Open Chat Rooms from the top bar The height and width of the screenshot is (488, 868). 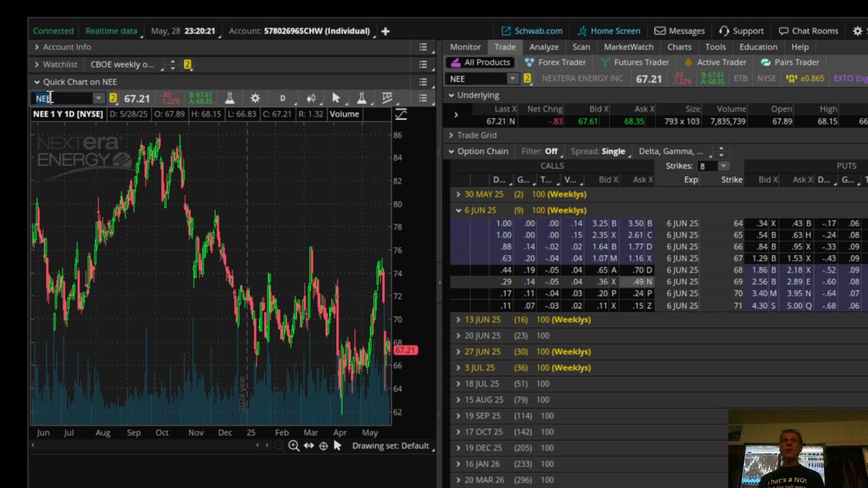(808, 30)
